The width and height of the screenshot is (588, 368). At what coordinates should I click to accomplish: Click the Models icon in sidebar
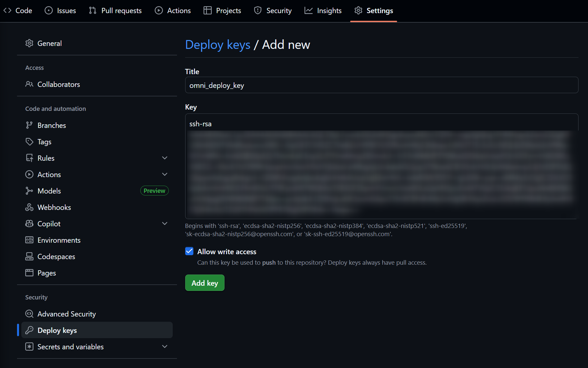[x=29, y=191]
